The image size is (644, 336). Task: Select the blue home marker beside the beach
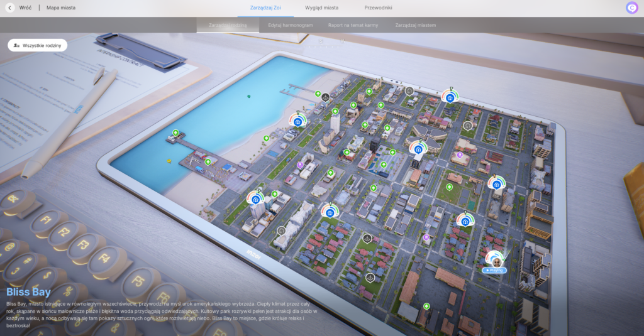click(x=298, y=121)
